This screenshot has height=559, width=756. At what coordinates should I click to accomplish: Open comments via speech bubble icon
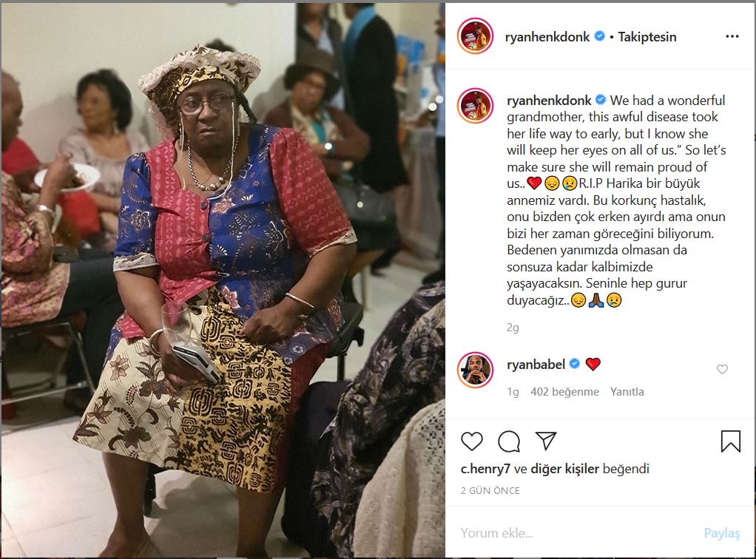[x=509, y=441]
